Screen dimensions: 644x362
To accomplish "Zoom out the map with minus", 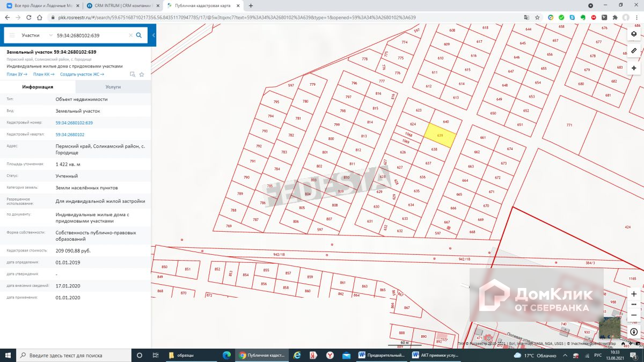I will [x=634, y=315].
